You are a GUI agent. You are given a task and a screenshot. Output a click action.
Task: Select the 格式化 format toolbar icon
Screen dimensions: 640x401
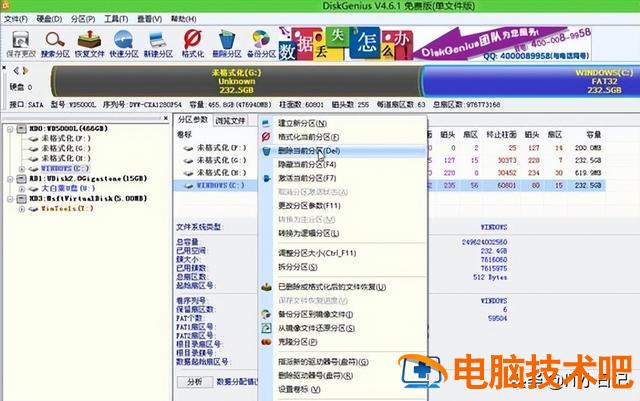click(193, 44)
